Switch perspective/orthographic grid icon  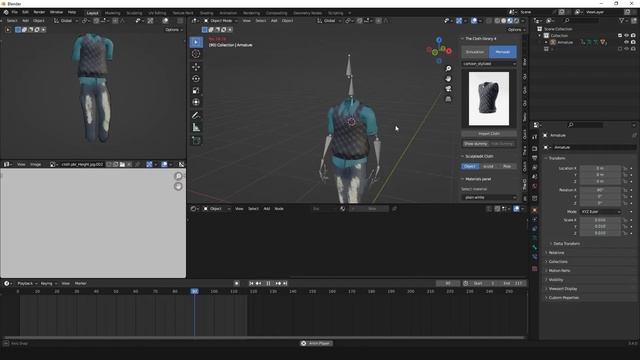pyautogui.click(x=448, y=99)
